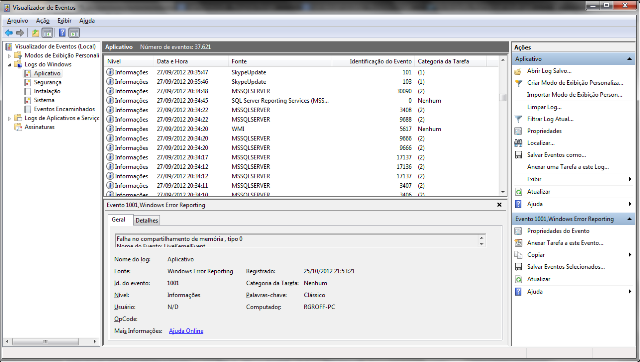Image resolution: width=640 pixels, height=362 pixels.
Task: Select the Segurança log in the tree
Action: coord(47,82)
